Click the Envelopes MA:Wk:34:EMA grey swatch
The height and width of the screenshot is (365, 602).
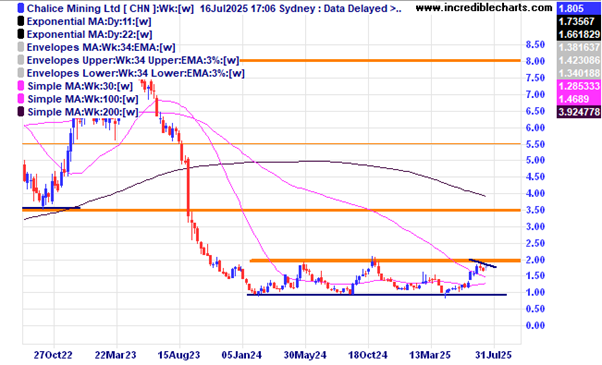(21, 47)
